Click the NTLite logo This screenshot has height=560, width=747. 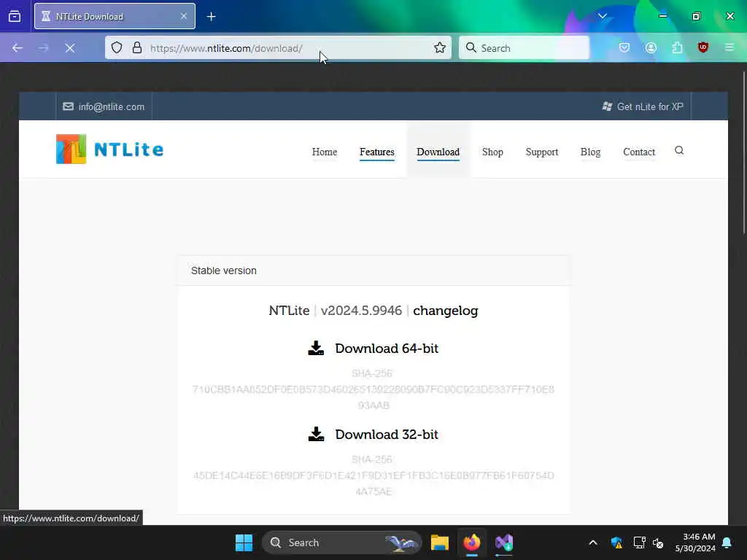pyautogui.click(x=109, y=149)
